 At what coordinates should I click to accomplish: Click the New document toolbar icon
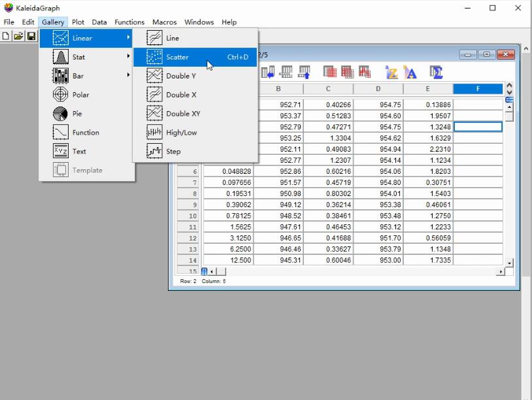tap(6, 36)
